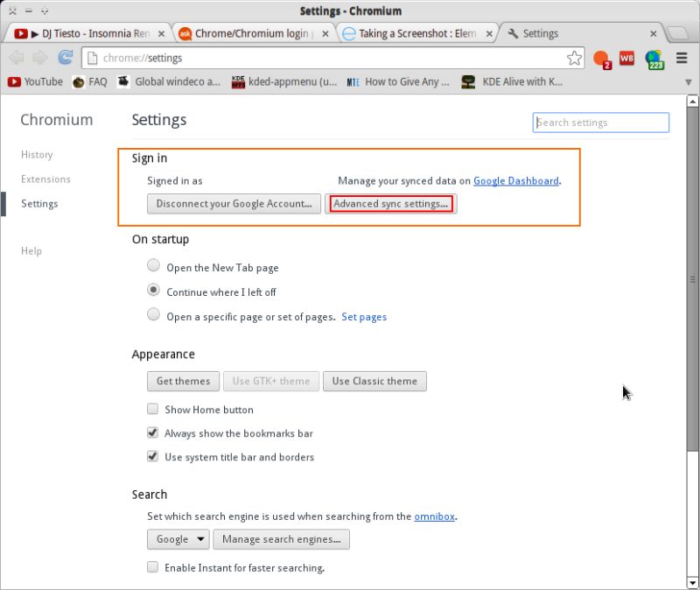The height and width of the screenshot is (590, 700).
Task: Open the Google Dashboard link
Action: [x=516, y=180]
